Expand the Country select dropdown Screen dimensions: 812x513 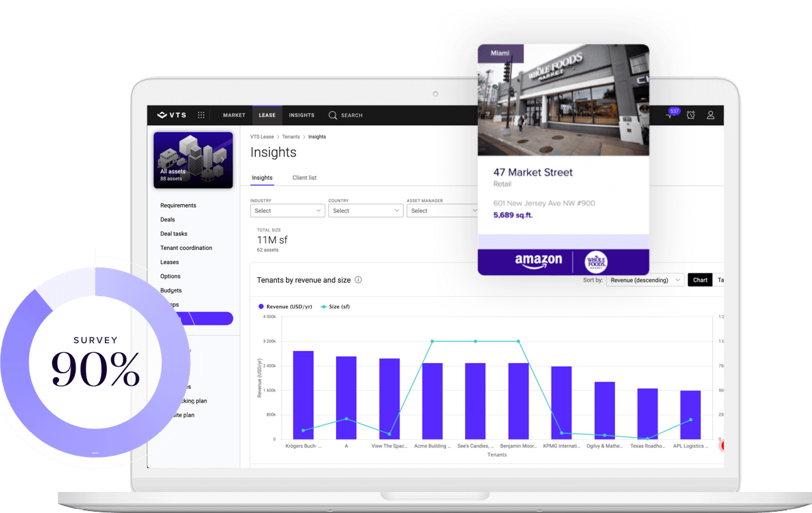pos(365,210)
